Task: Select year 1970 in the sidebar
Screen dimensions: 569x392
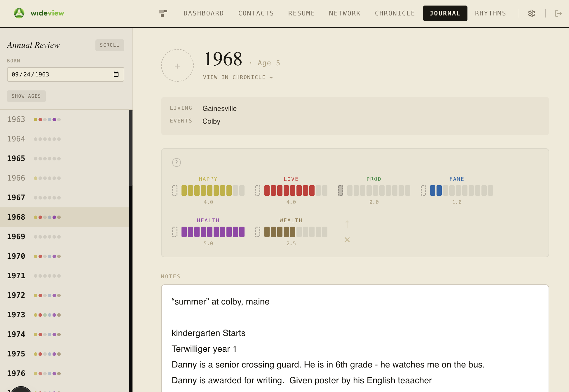Action: [16, 256]
